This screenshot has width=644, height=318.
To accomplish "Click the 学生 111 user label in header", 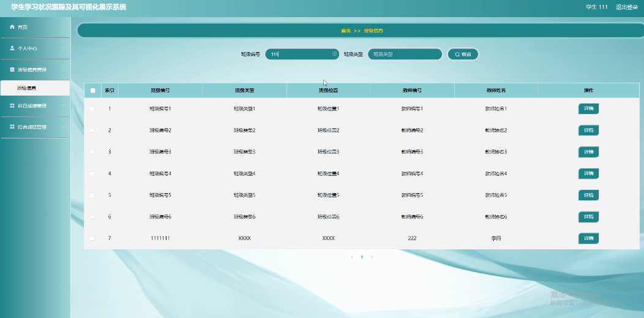I will (596, 7).
